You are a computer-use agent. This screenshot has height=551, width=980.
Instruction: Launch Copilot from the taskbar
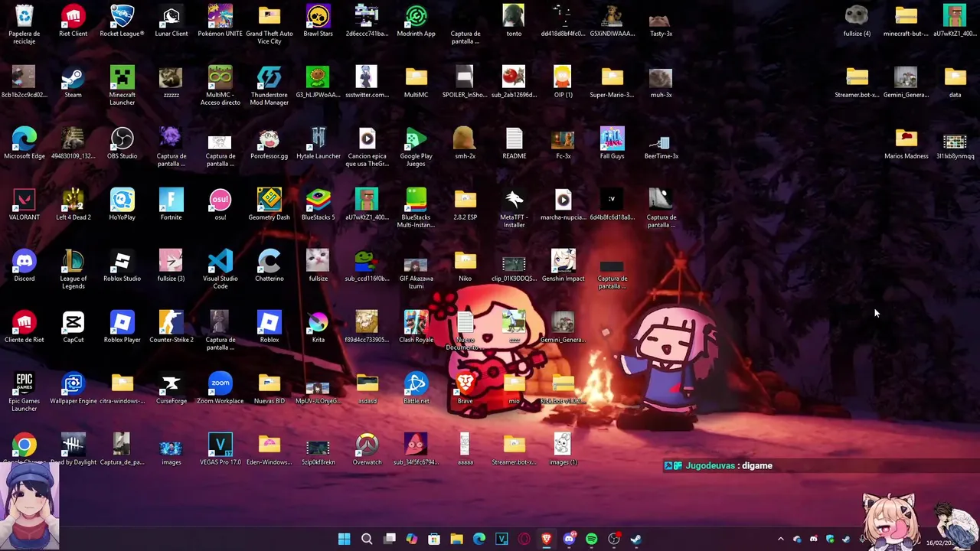(412, 539)
